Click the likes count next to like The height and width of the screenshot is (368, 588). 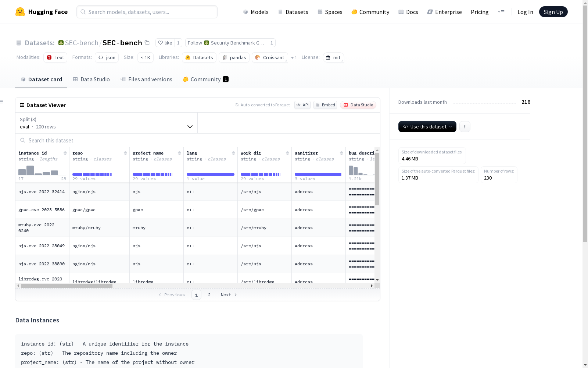[178, 43]
